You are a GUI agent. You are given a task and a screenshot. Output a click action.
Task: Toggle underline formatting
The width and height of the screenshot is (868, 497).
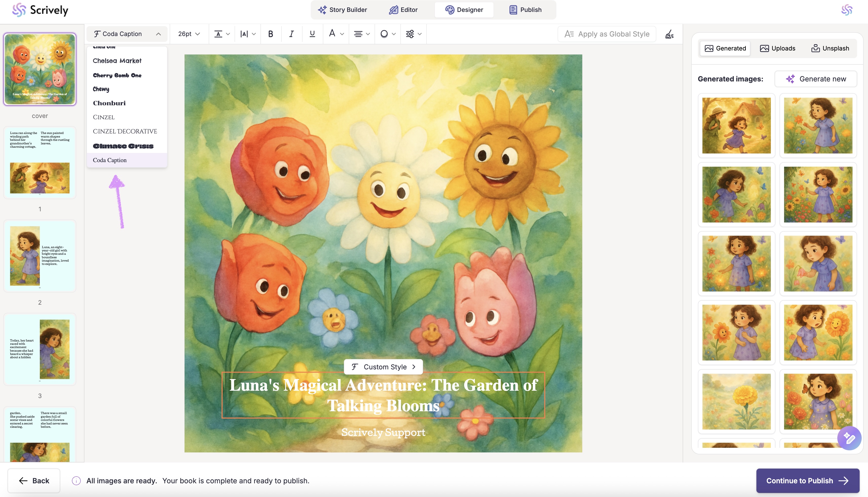(x=312, y=34)
